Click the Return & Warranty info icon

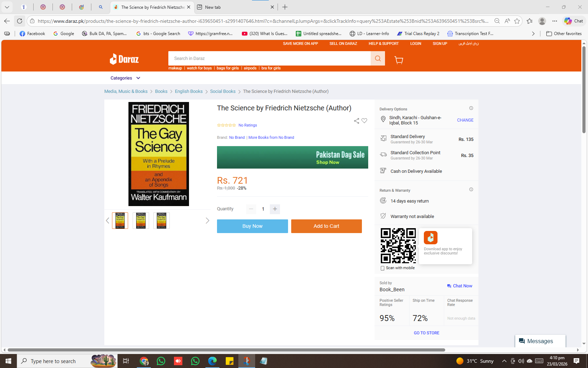[471, 190]
